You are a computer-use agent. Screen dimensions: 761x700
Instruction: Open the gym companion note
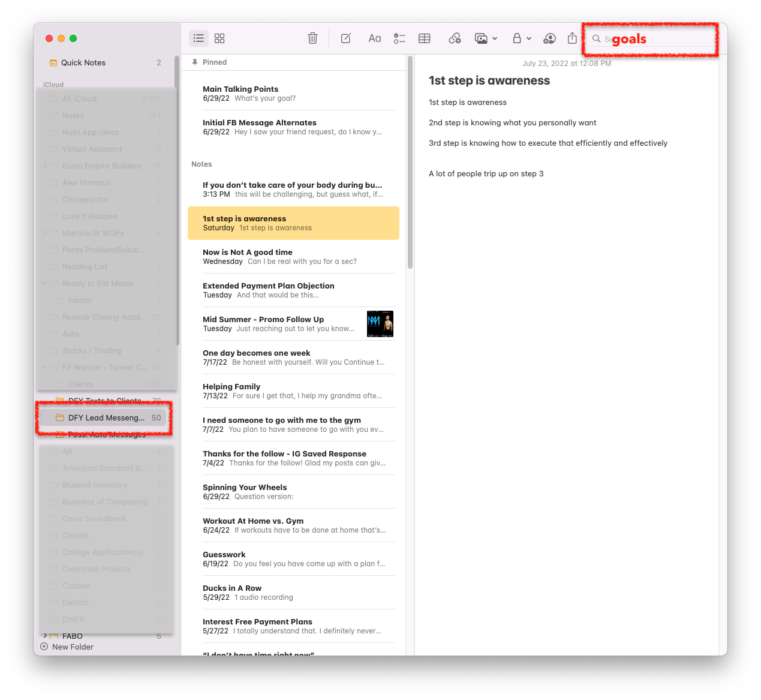(293, 425)
